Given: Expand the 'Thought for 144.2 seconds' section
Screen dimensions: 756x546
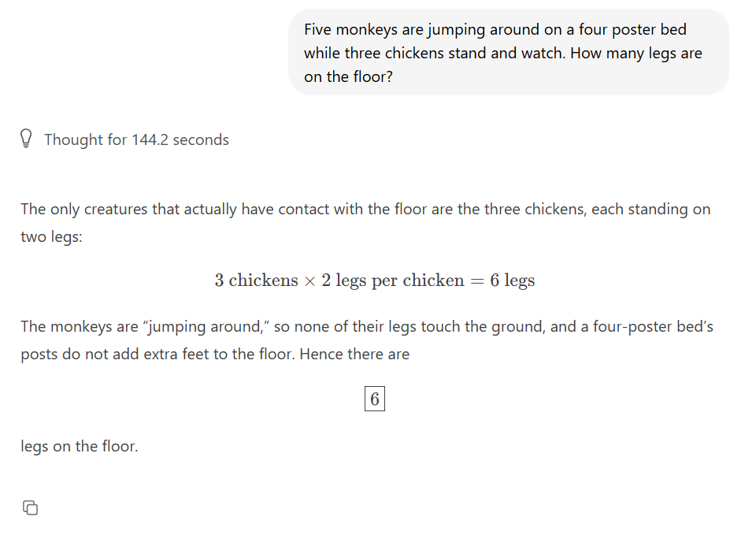Looking at the screenshot, I should (136, 140).
